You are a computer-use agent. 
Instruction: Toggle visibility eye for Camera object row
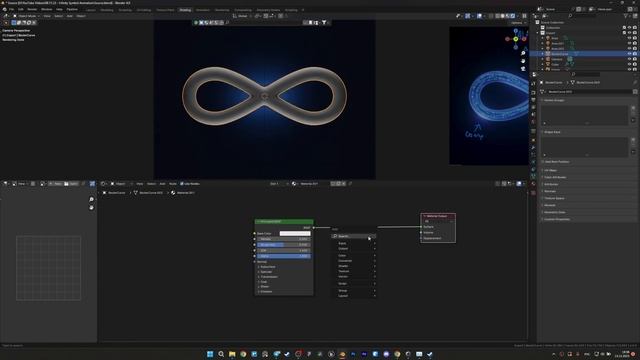pos(629,59)
